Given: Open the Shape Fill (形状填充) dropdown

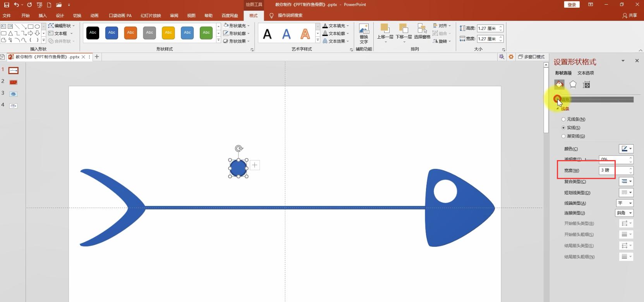Looking at the screenshot, I should pyautogui.click(x=237, y=26).
